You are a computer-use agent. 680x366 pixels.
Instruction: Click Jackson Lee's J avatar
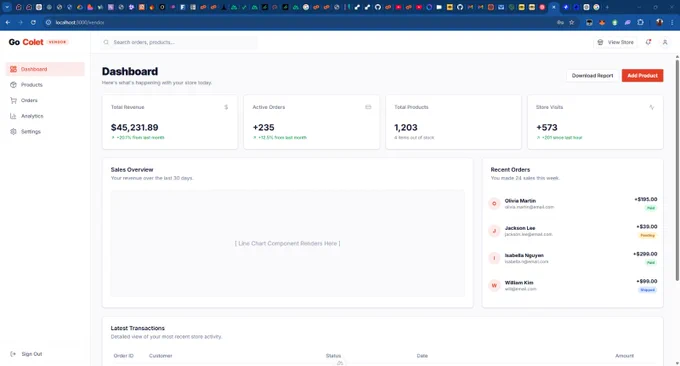[x=494, y=231]
